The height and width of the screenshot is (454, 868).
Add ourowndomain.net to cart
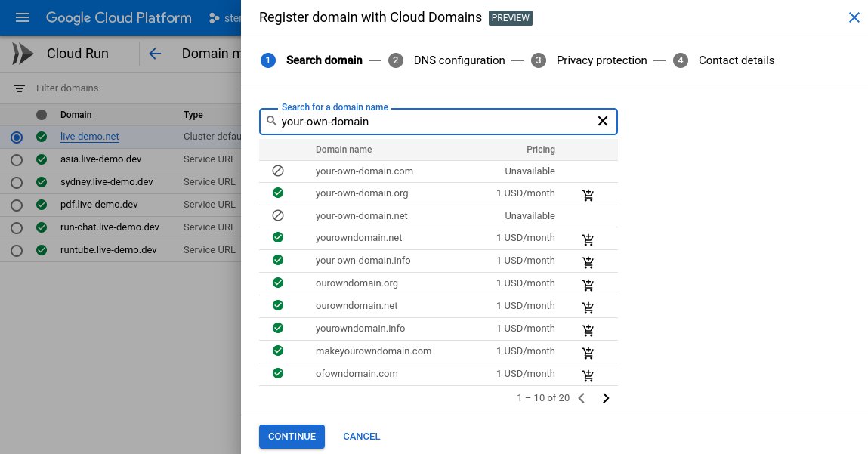tap(588, 307)
